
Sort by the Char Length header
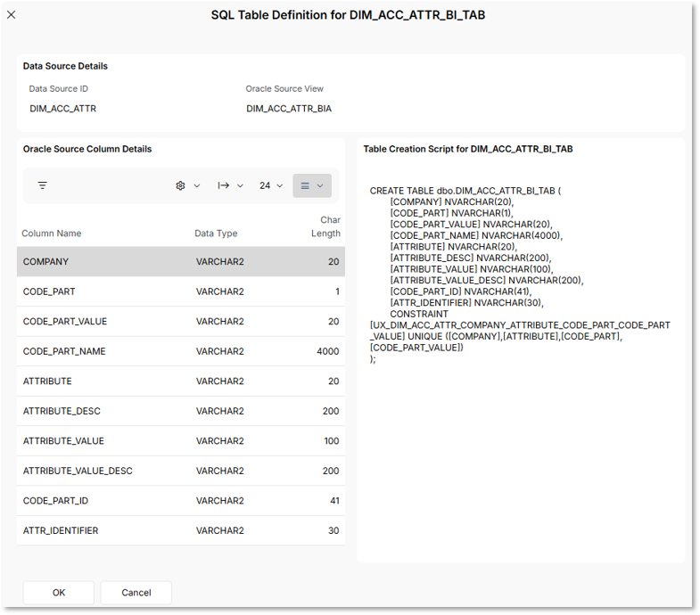[x=325, y=226]
